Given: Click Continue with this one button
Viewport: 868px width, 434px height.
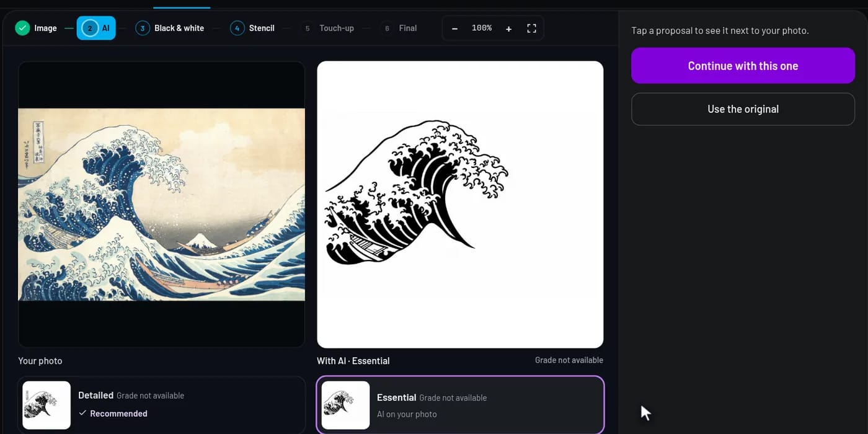Looking at the screenshot, I should tap(743, 66).
